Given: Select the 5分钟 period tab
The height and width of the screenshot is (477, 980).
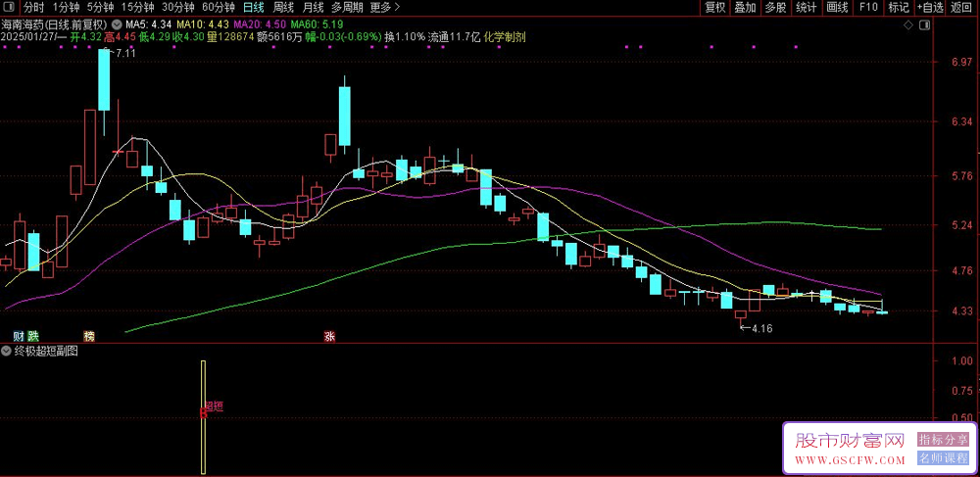Looking at the screenshot, I should click(x=100, y=8).
